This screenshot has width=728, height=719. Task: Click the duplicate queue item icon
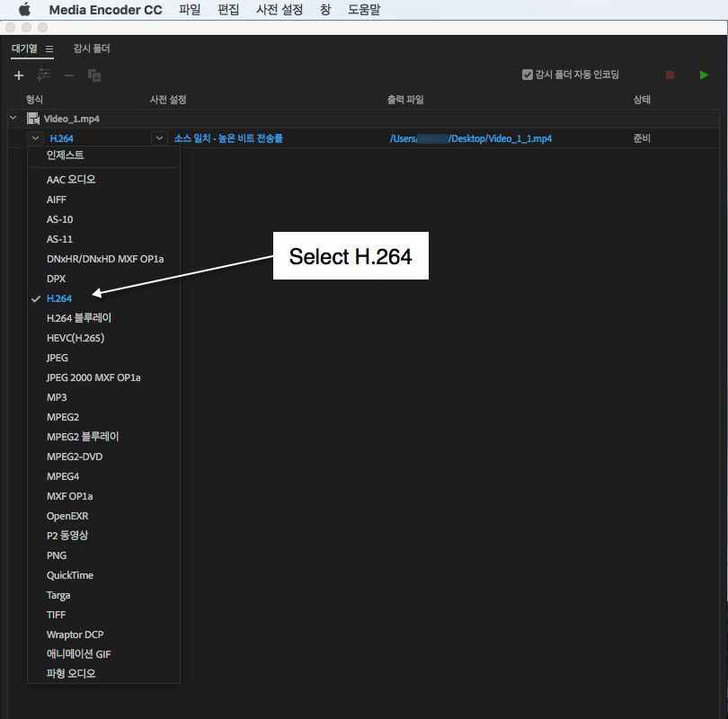94,75
